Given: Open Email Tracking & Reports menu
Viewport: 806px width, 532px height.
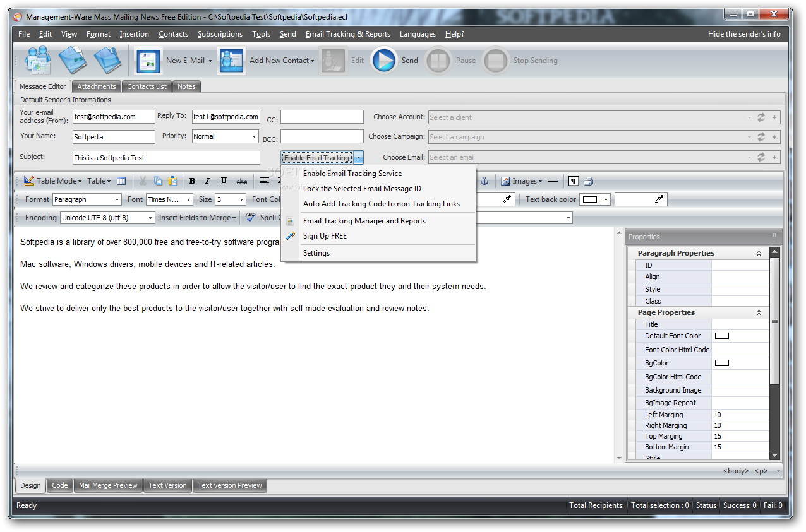Looking at the screenshot, I should point(347,34).
